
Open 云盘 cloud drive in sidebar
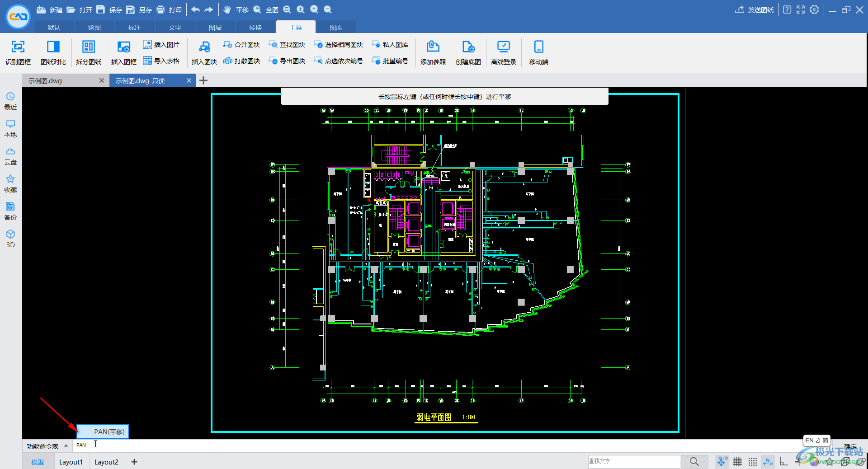[10, 156]
